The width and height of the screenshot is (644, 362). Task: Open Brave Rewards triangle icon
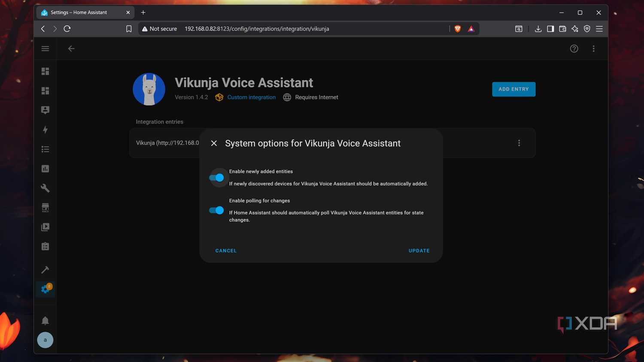[x=471, y=29]
